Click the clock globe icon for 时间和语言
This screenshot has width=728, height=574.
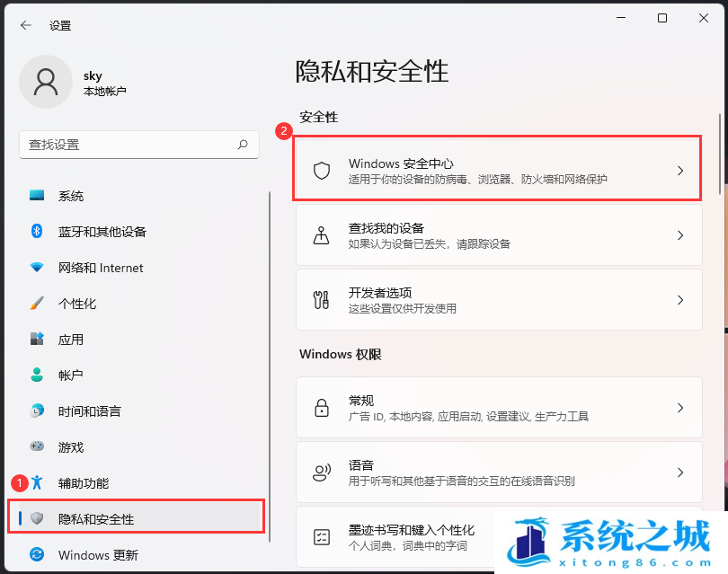pos(37,411)
